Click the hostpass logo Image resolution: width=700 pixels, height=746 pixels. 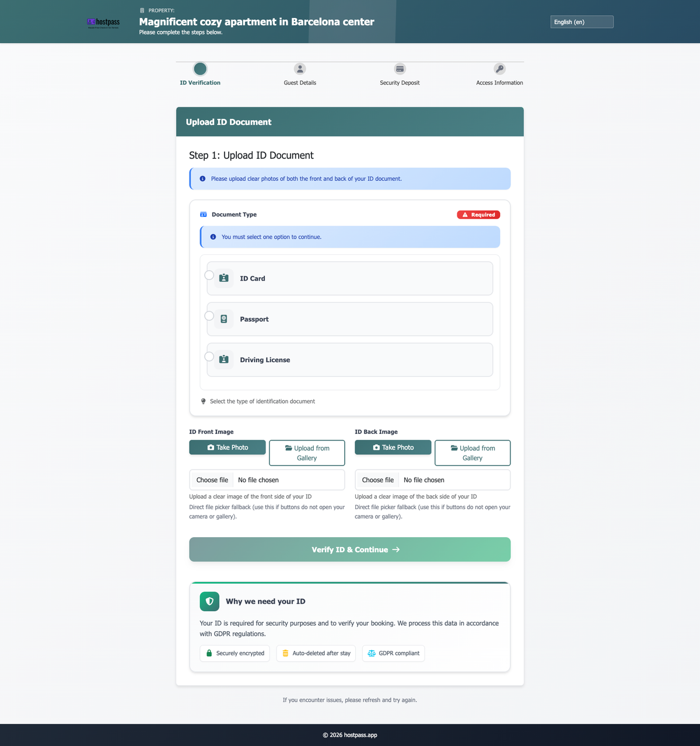pos(103,22)
